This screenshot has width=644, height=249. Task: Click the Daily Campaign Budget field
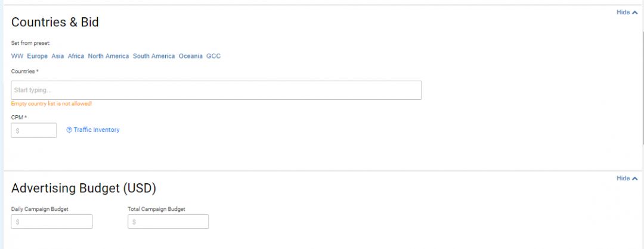52,222
